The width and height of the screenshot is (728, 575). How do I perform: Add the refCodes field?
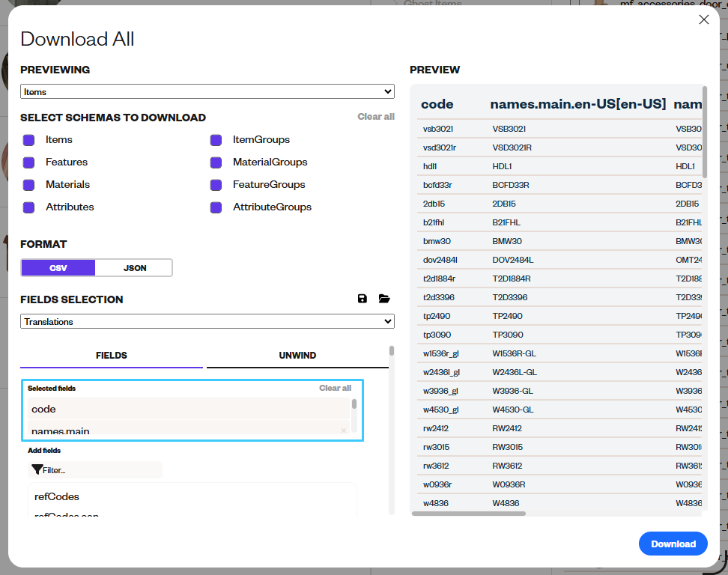pyautogui.click(x=57, y=496)
